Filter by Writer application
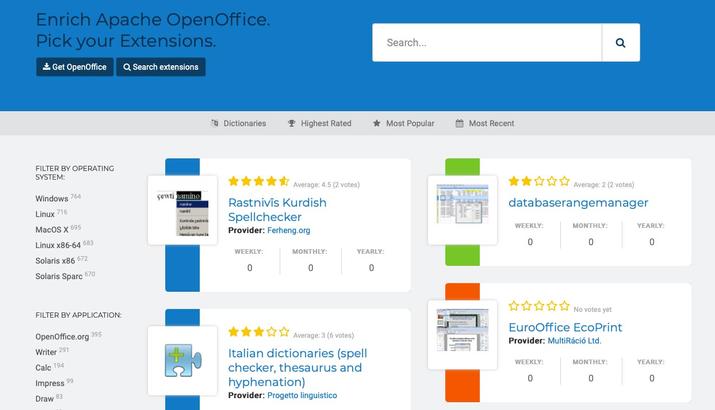Screen dimensions: 715x410 (x=46, y=352)
